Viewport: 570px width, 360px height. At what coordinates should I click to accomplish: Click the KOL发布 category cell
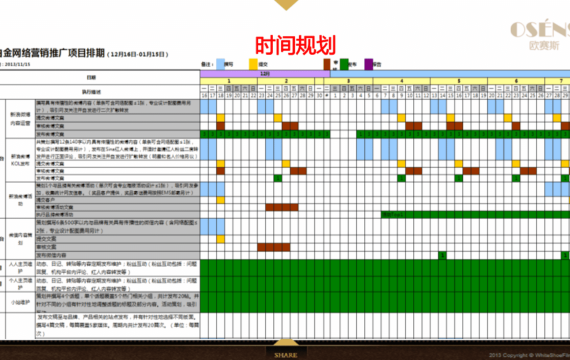pyautogui.click(x=20, y=160)
